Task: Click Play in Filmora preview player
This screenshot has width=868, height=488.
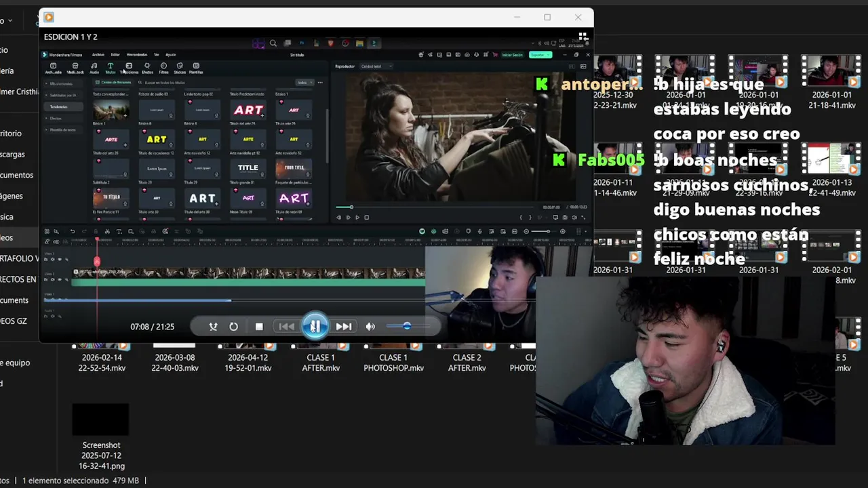Action: coord(357,218)
